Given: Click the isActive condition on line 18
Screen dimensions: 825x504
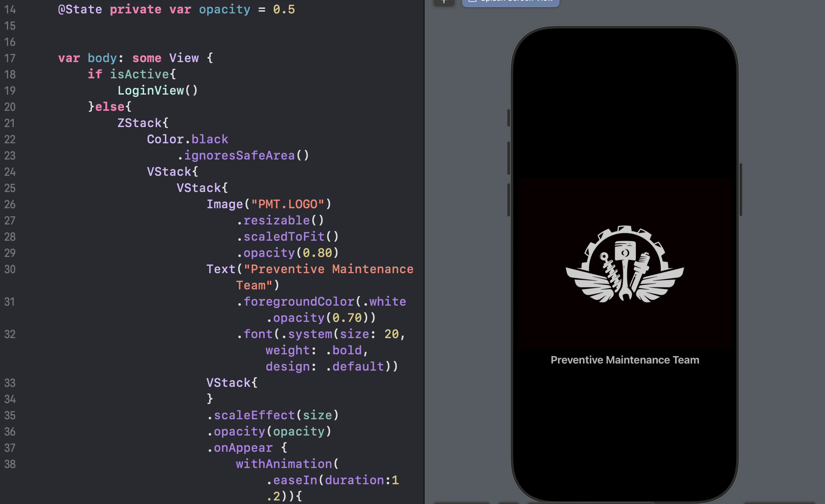Looking at the screenshot, I should tap(139, 74).
